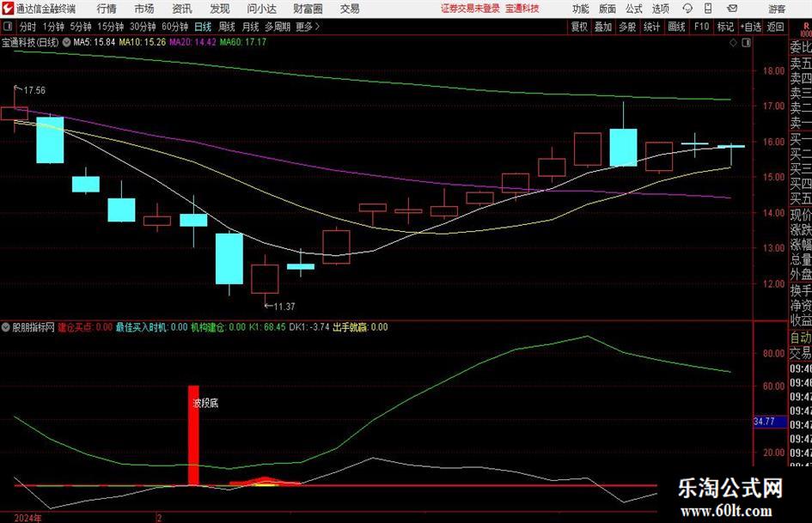Click the 通达信 red logo icon

(7, 9)
